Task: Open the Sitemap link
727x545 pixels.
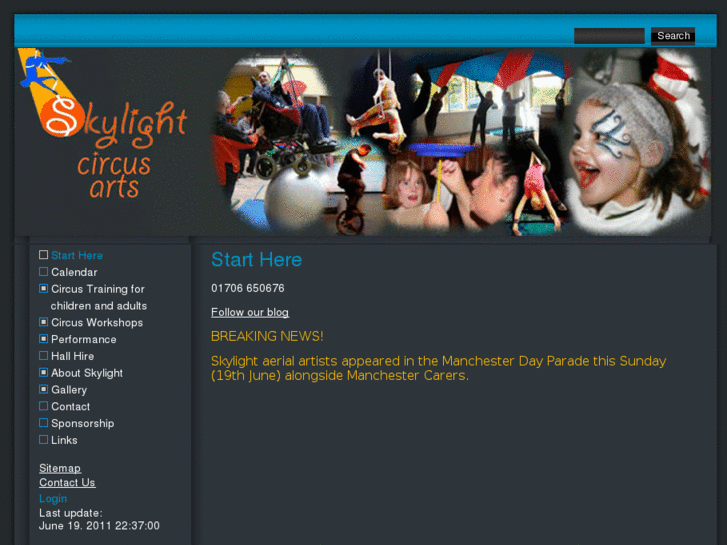Action: [x=60, y=468]
